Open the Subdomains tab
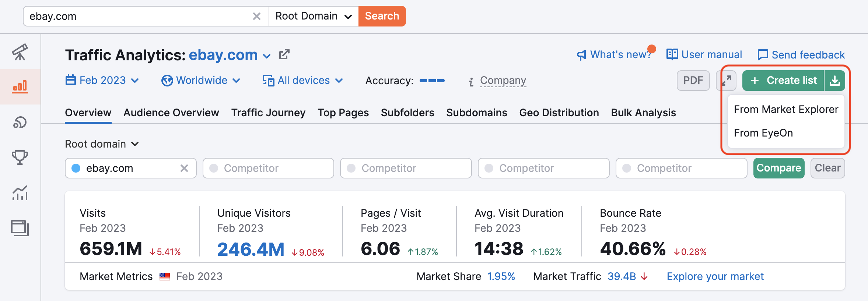Screen dimensions: 868x301 [477, 113]
